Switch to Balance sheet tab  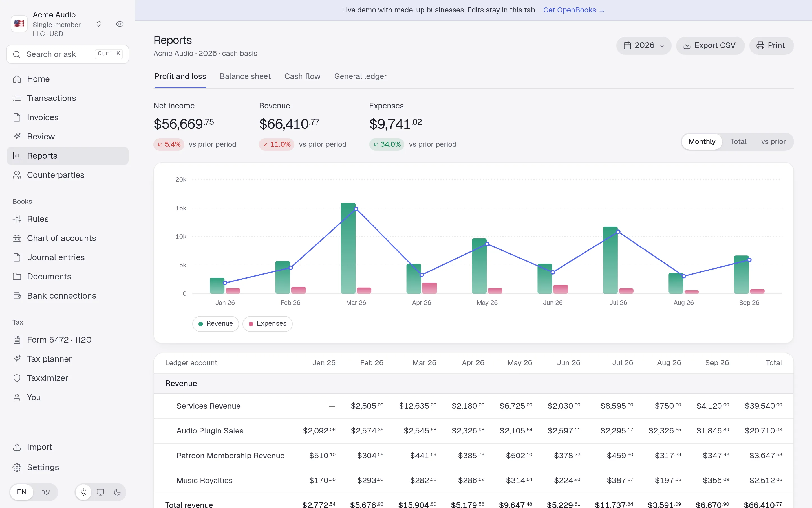(x=245, y=76)
